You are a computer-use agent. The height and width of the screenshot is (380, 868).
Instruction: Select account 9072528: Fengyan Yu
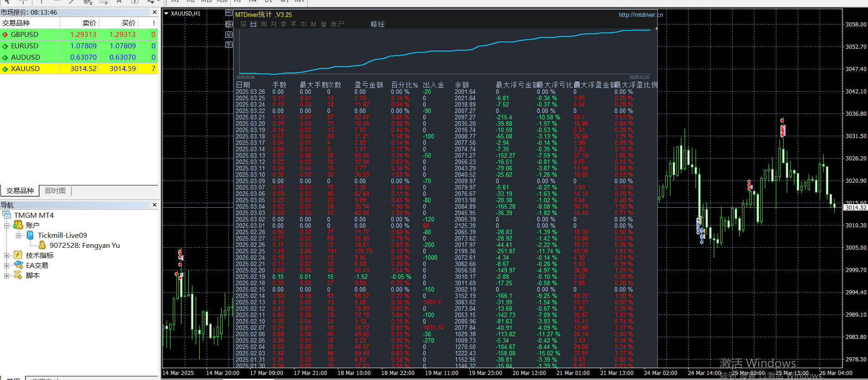point(84,245)
